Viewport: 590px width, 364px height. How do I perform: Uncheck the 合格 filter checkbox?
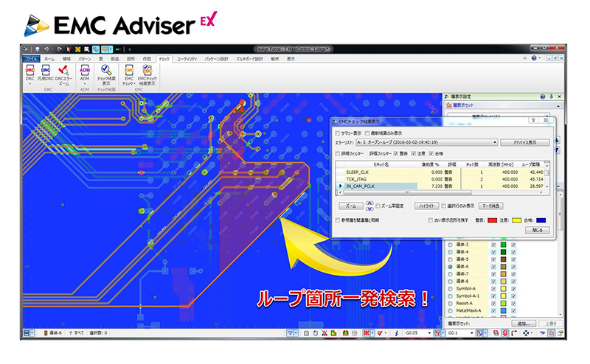click(431, 153)
